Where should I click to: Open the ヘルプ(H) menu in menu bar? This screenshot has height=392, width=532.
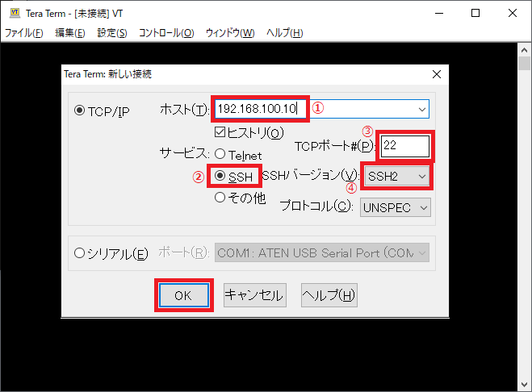pos(284,33)
